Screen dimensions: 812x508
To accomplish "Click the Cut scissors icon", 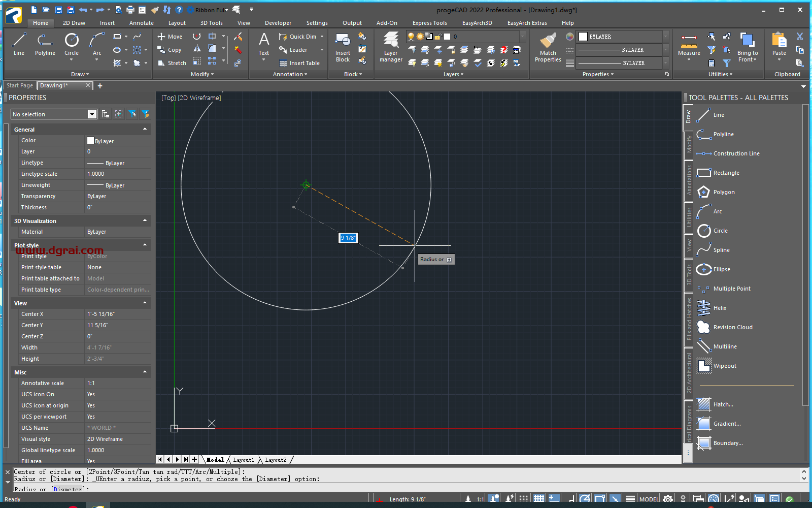I will pyautogui.click(x=800, y=37).
